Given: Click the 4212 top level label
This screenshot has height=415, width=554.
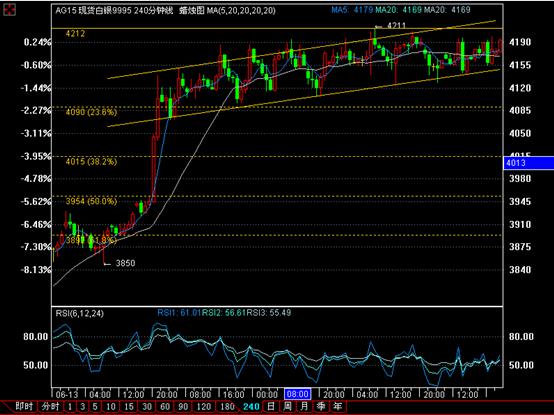Looking at the screenshot, I should pos(75,34).
